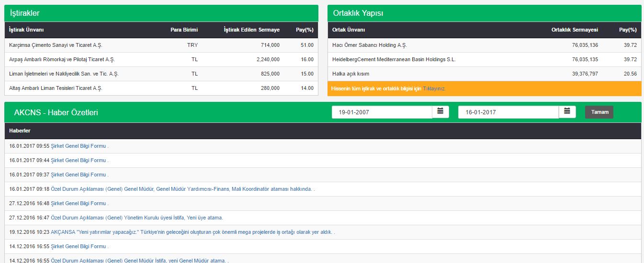This screenshot has height=263, width=644.
Task: Select the Karçimsa Çimento Sanayi ve Ticaret A.Ş. row
Action: click(x=161, y=45)
